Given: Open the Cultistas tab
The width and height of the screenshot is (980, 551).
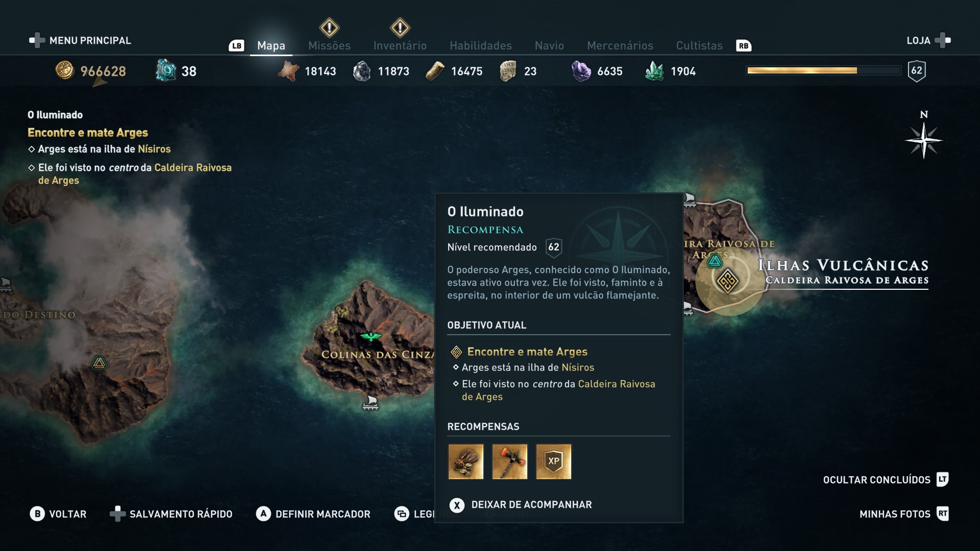Looking at the screenshot, I should click(699, 46).
